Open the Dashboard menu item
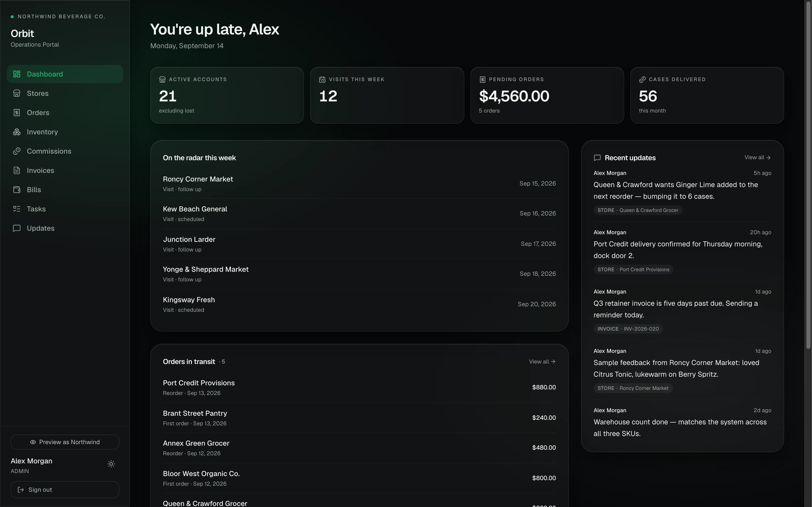Screen dimensions: 812x507 [x=65, y=74]
